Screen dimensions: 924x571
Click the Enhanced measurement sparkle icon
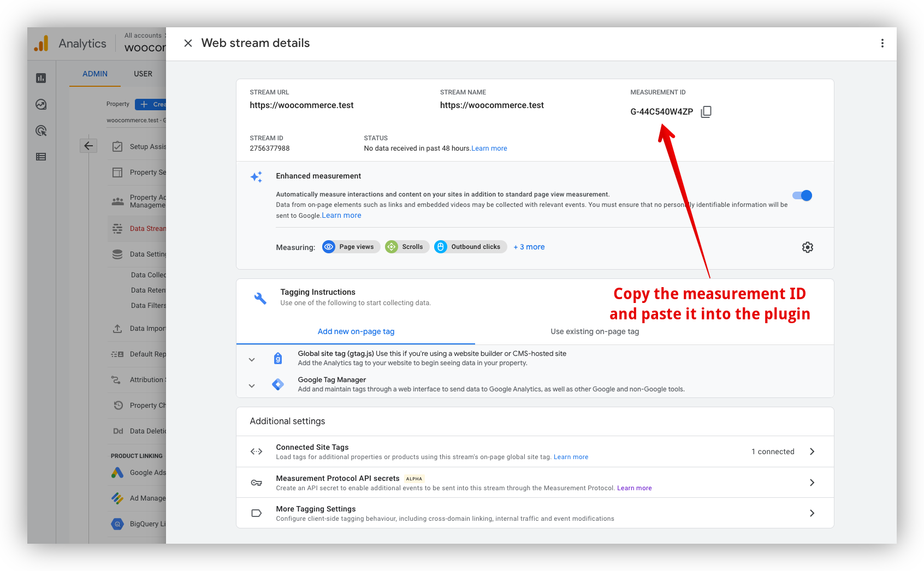(x=256, y=177)
